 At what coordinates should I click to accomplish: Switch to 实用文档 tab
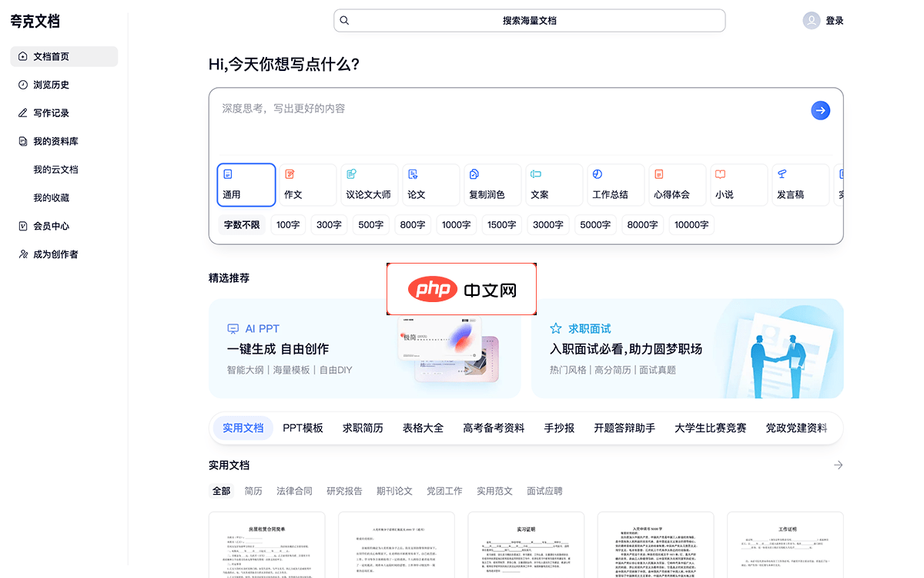pos(243,428)
